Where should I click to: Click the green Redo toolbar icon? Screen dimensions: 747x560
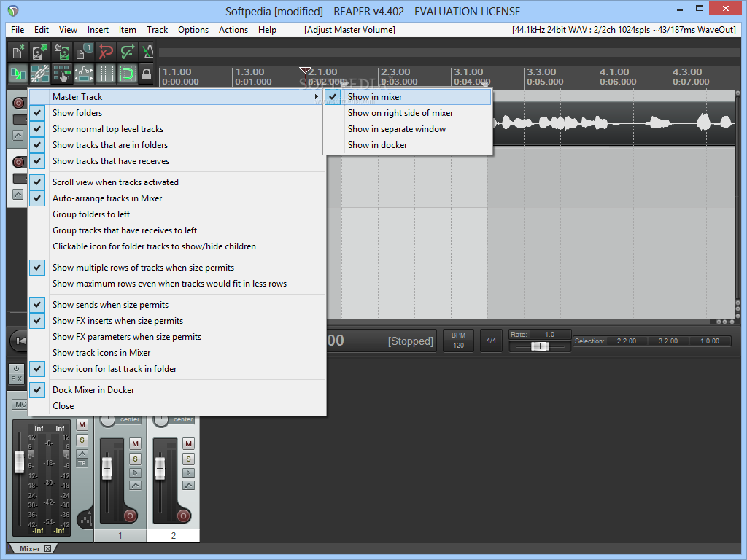point(128,52)
